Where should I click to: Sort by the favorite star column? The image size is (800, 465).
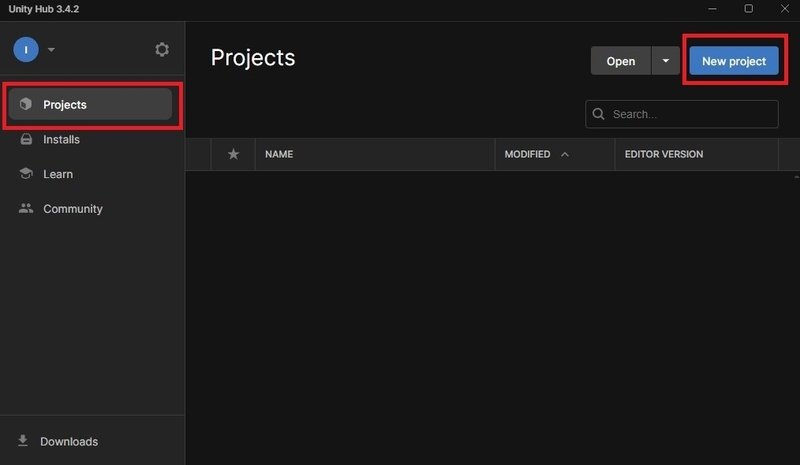click(x=233, y=154)
